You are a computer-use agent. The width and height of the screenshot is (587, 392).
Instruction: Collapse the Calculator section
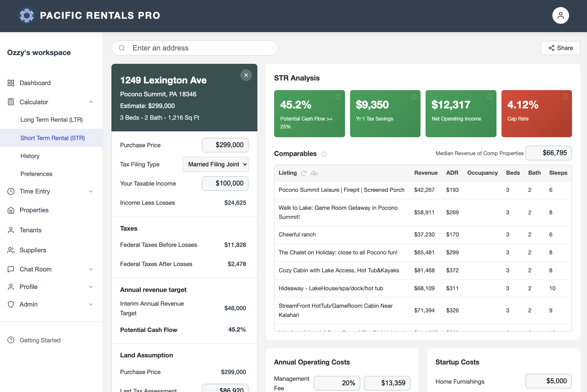(x=91, y=102)
